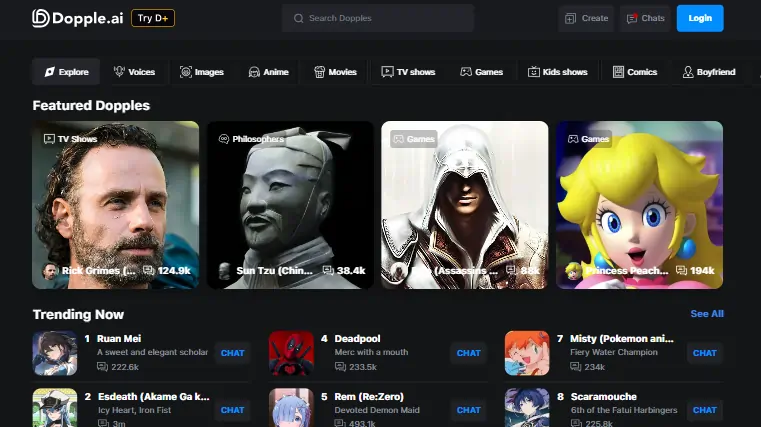Focus the Search Dopples field
This screenshot has height=427, width=761.
(x=378, y=18)
